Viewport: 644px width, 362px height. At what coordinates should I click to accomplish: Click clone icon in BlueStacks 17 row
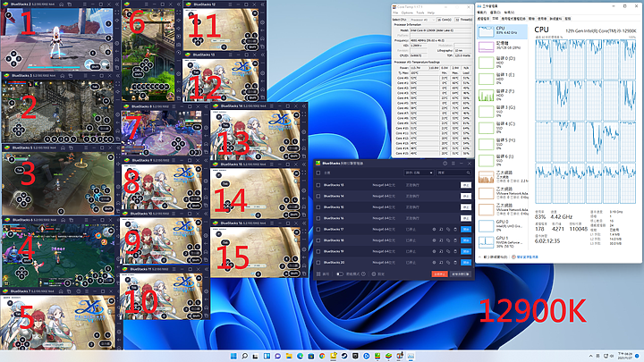[448, 230]
